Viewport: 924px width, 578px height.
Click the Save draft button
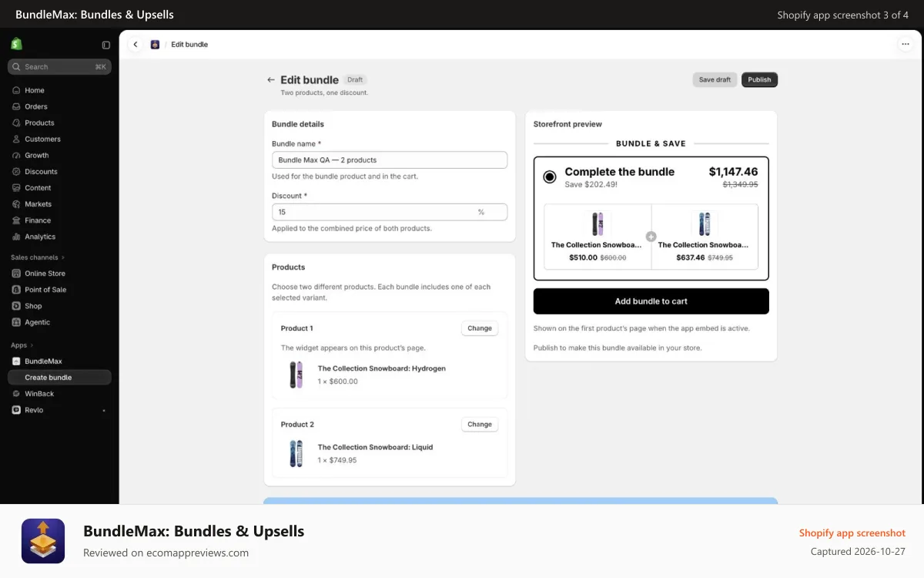(x=715, y=79)
